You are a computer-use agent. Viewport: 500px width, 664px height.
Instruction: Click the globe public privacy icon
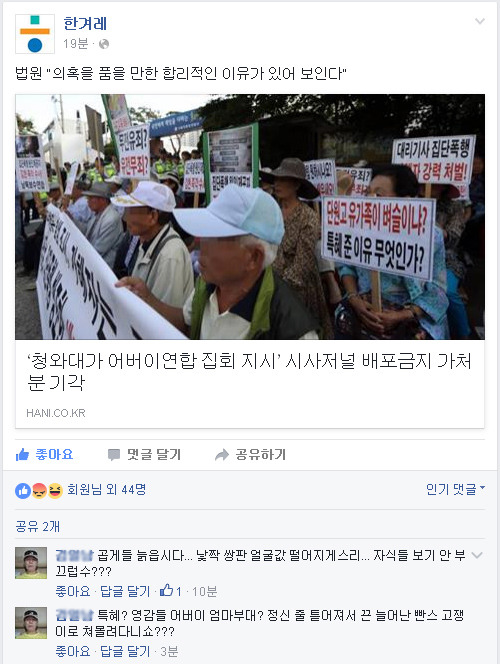click(x=104, y=44)
